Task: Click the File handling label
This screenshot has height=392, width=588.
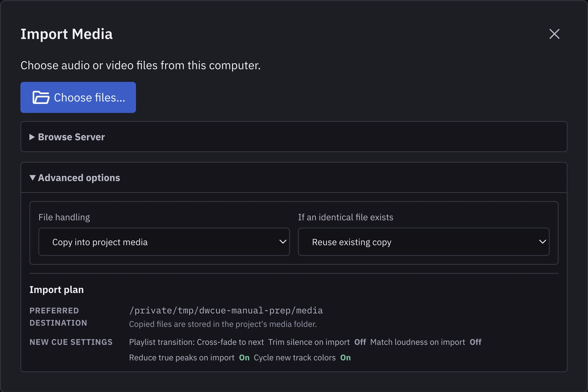Action: tap(64, 217)
